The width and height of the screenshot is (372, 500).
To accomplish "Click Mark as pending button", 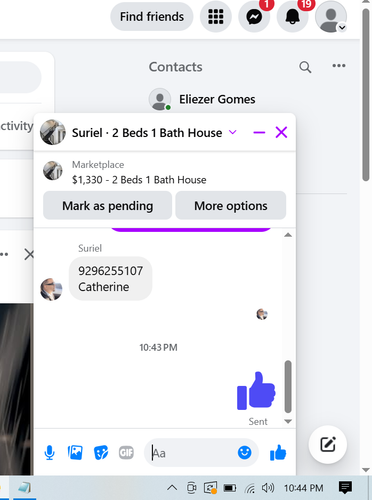I will 107,206.
